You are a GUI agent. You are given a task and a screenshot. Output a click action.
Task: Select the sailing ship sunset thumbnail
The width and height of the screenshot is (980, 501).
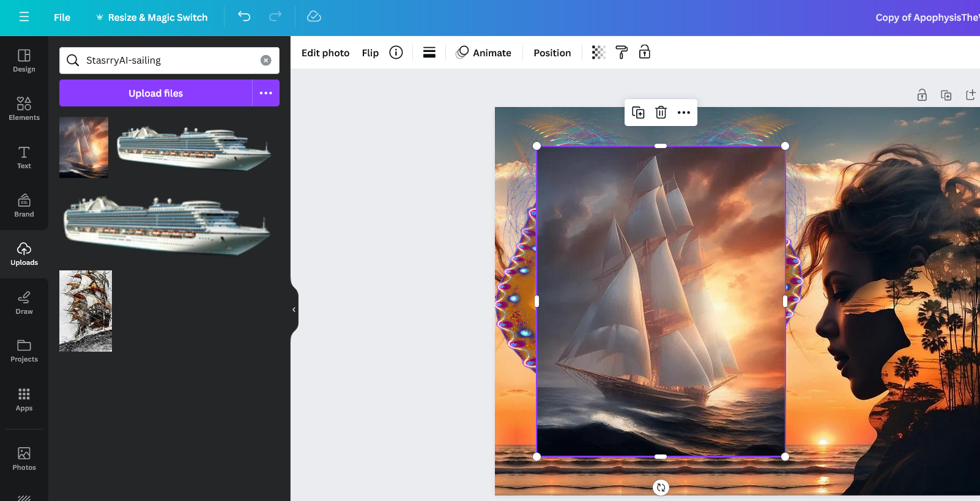click(x=84, y=147)
